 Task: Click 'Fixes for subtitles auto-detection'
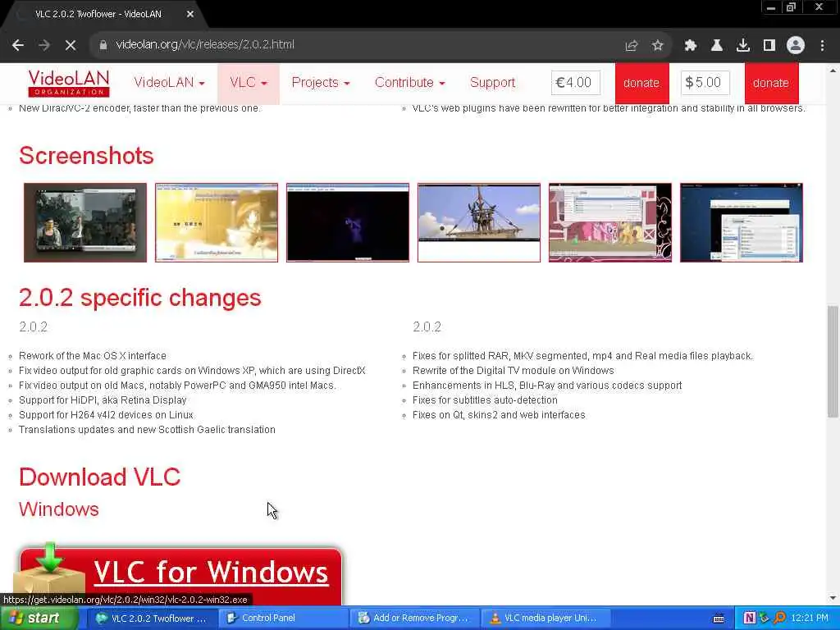tap(485, 400)
